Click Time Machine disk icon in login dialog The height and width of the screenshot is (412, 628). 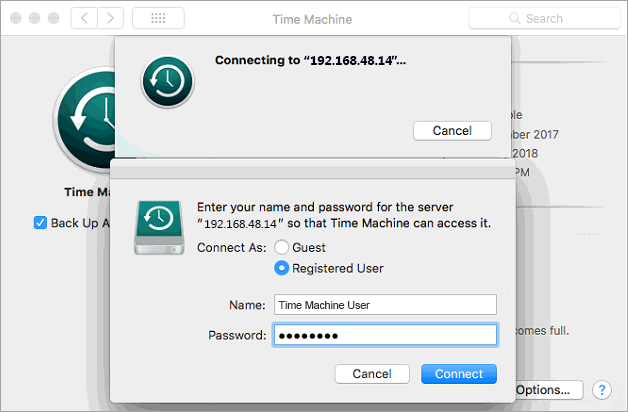click(159, 227)
